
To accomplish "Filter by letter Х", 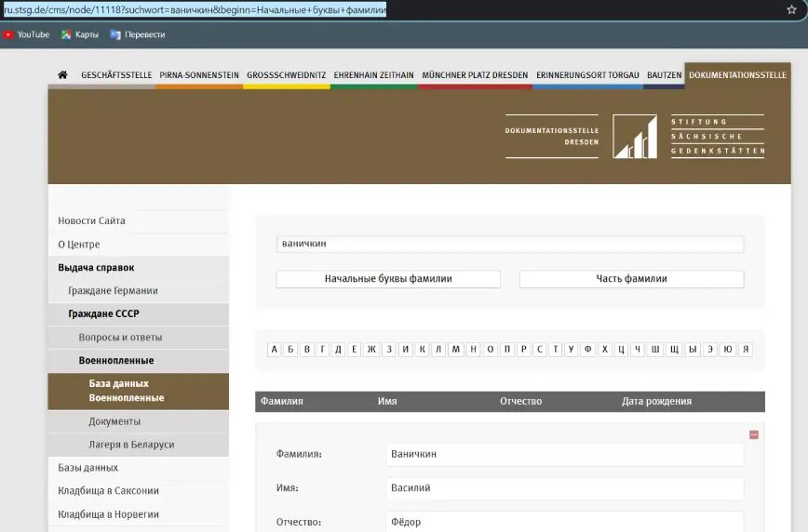I will click(605, 350).
